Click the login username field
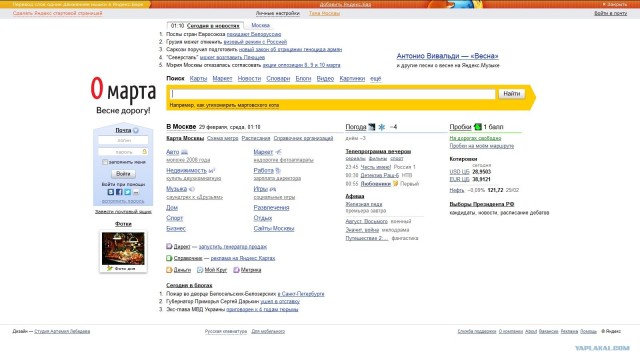The image size is (640, 360). tap(123, 140)
